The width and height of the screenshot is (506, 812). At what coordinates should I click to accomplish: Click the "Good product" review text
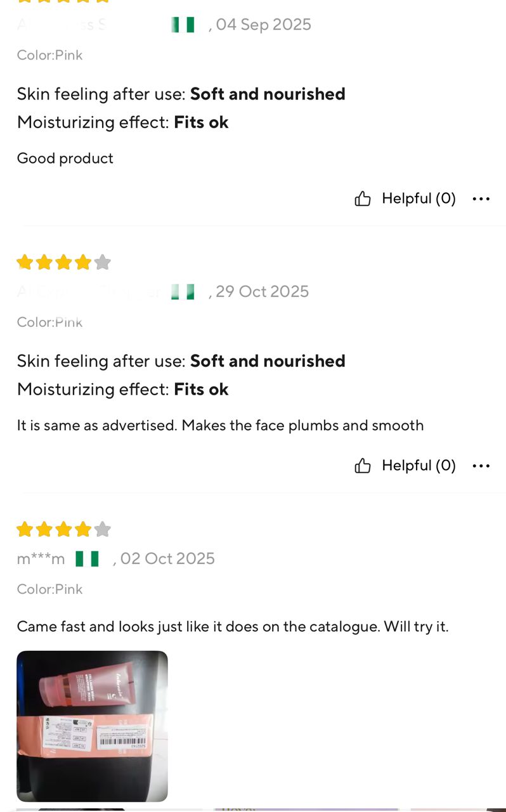(65, 159)
